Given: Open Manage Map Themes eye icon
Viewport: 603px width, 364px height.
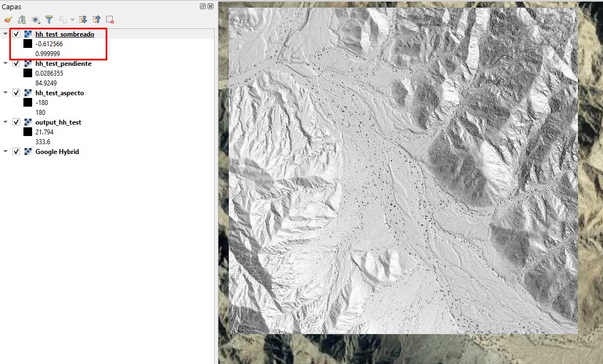Looking at the screenshot, I should point(36,19).
